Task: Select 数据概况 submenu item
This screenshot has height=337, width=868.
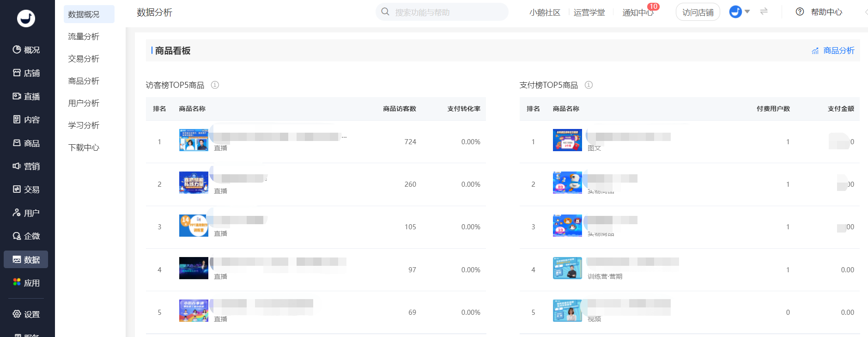Action: click(89, 14)
